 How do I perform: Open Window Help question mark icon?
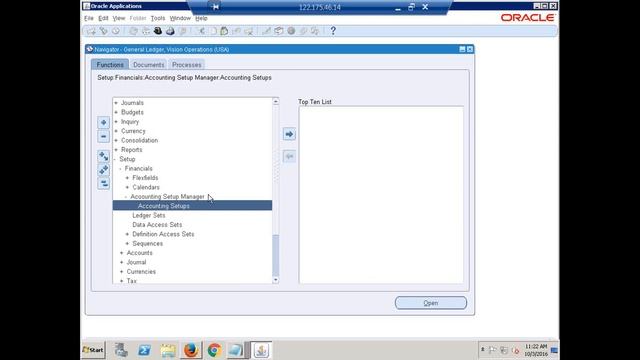(x=333, y=31)
